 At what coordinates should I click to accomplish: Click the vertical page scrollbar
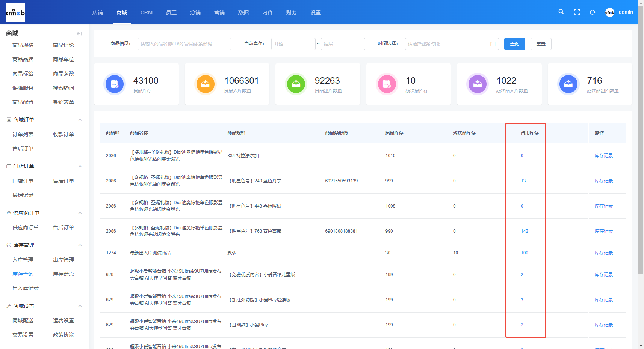[x=641, y=140]
